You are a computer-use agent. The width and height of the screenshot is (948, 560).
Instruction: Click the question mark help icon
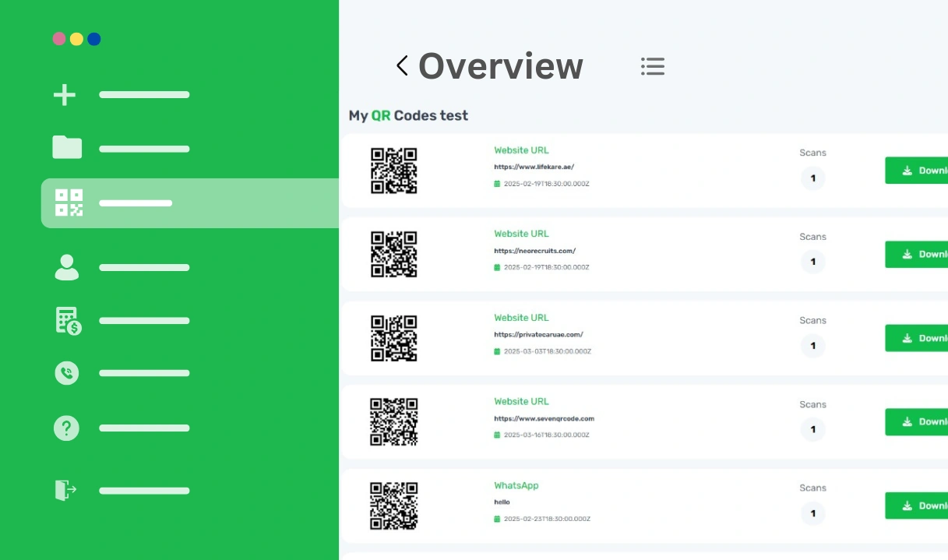click(66, 428)
